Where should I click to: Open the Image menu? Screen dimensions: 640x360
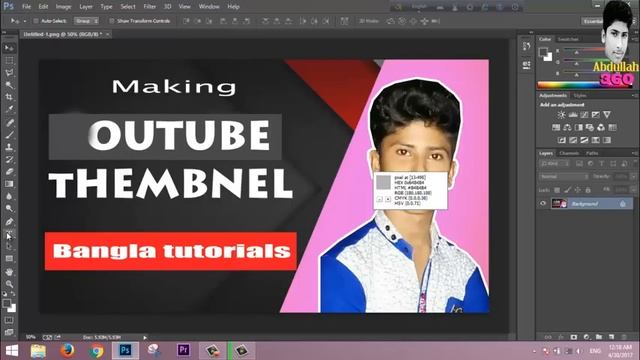(63, 7)
